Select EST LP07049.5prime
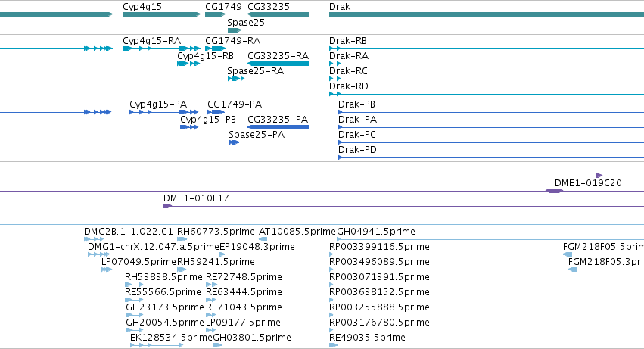 pos(107,270)
